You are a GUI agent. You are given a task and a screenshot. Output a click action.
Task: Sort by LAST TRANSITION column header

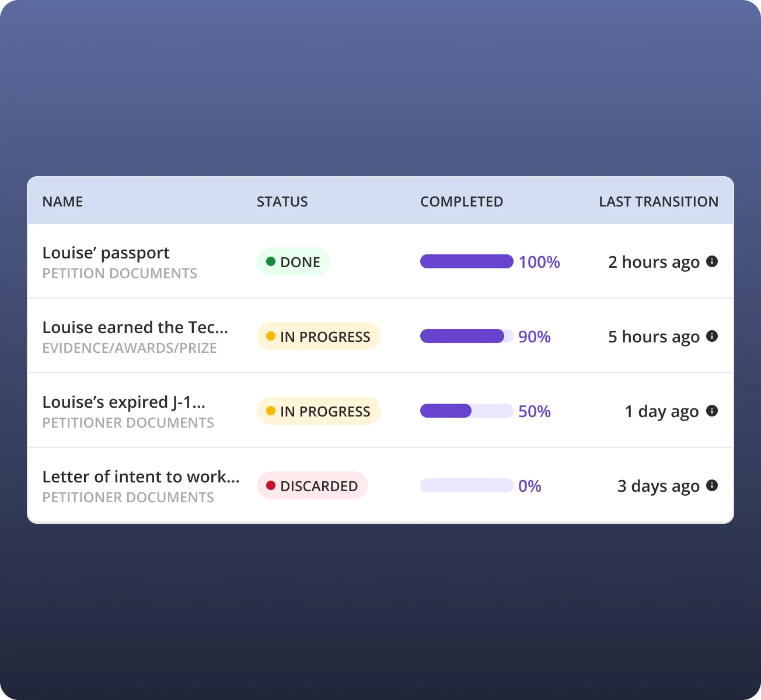pyautogui.click(x=659, y=202)
